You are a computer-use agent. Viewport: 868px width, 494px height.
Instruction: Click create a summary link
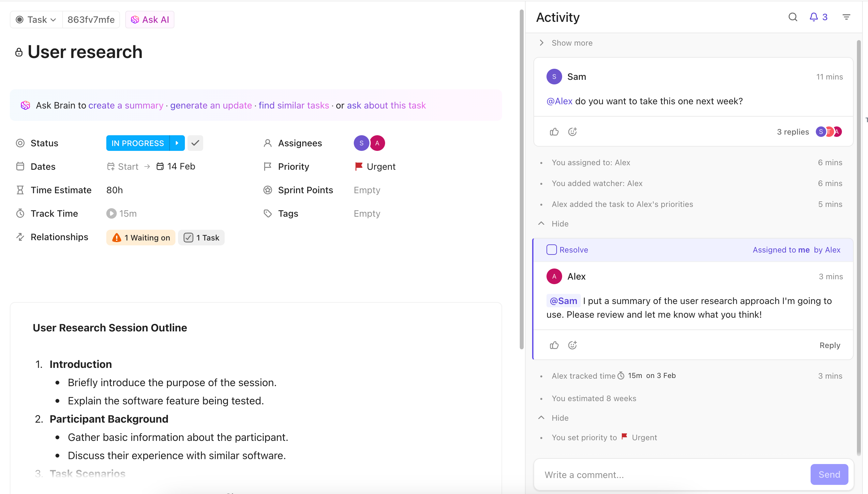(126, 106)
